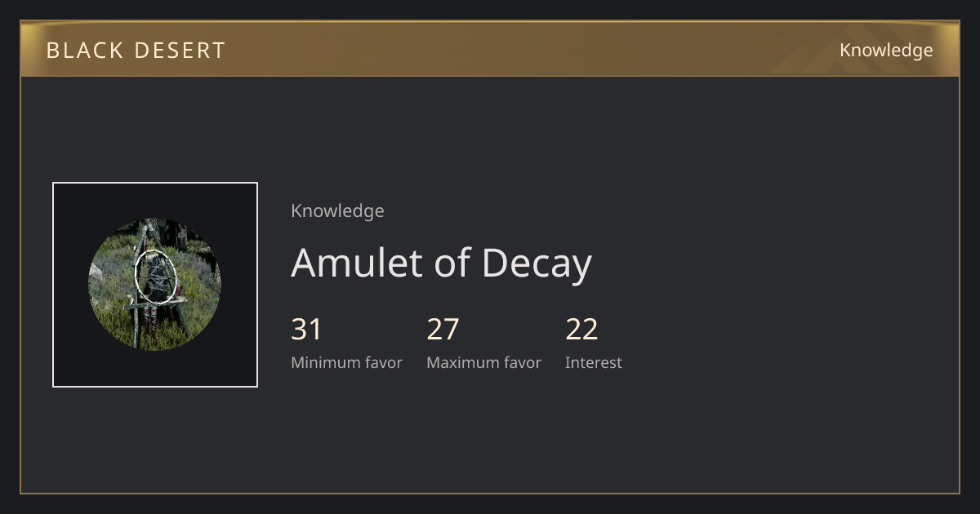Image resolution: width=980 pixels, height=514 pixels.
Task: Click the Amulet of Decay title text
Action: 441,264
